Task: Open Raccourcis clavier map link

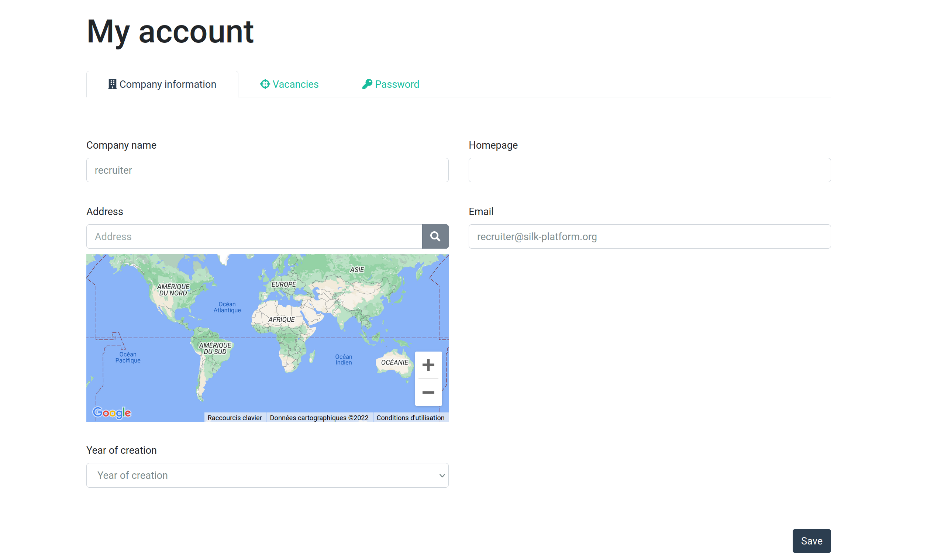Action: (x=234, y=418)
